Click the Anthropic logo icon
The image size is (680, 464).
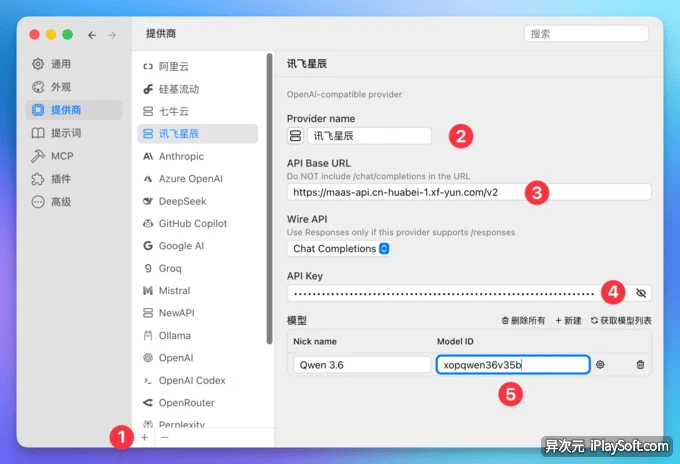[148, 156]
